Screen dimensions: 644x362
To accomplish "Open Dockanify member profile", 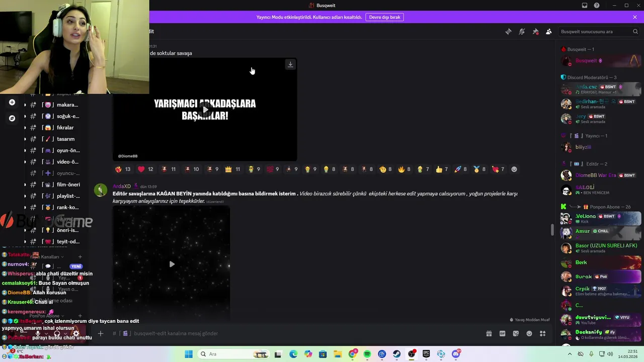I will [x=601, y=334].
